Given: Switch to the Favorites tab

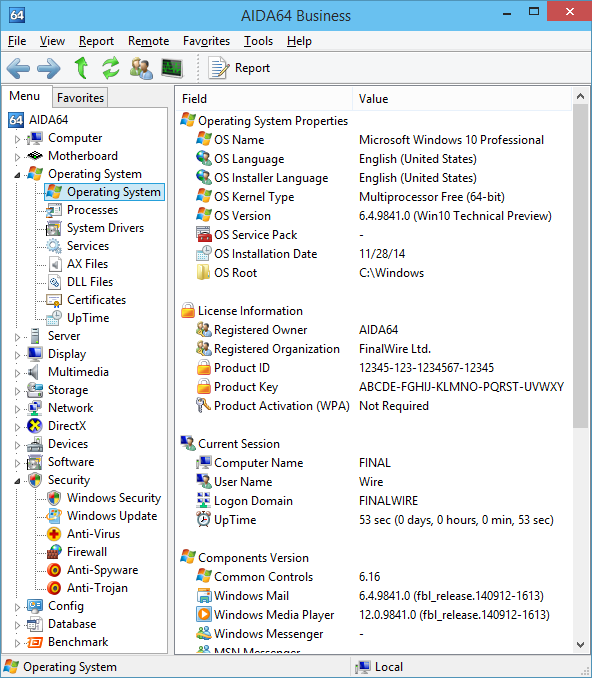Looking at the screenshot, I should point(80,98).
